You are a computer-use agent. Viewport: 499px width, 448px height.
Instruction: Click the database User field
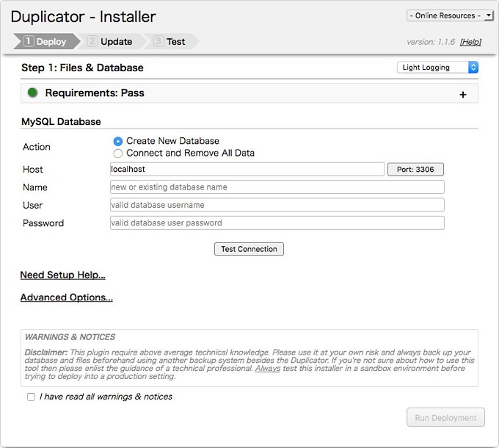point(277,205)
